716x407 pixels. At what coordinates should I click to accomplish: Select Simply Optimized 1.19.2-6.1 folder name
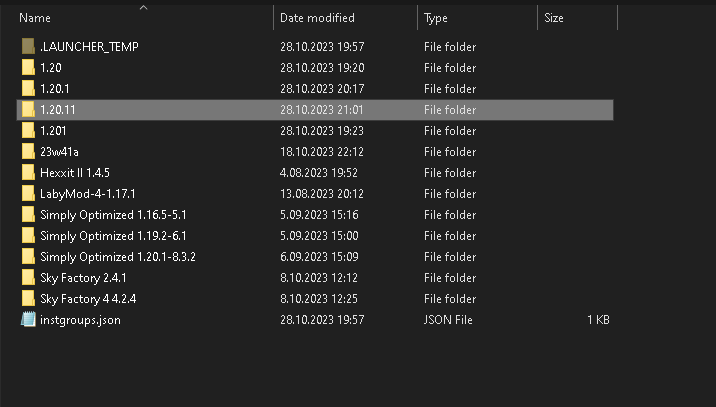point(113,236)
